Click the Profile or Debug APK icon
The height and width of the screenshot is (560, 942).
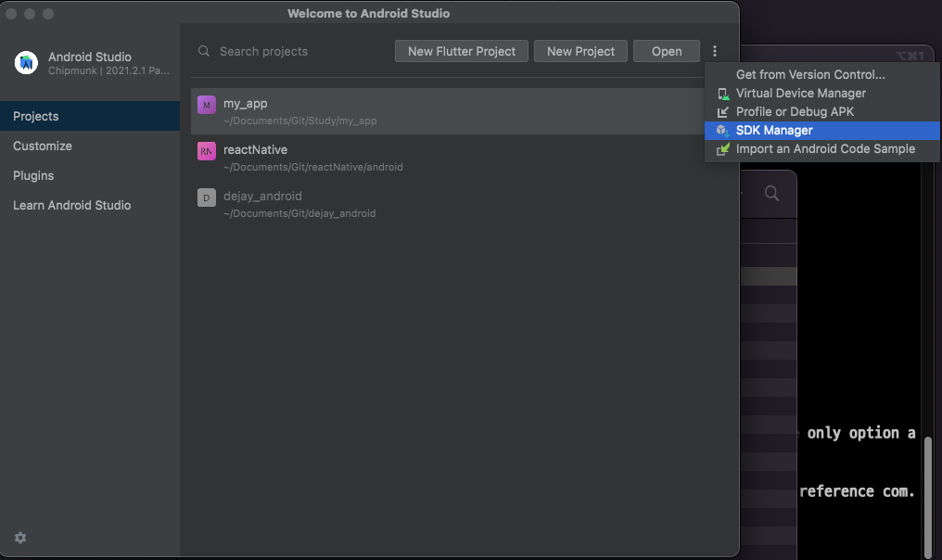pyautogui.click(x=723, y=112)
